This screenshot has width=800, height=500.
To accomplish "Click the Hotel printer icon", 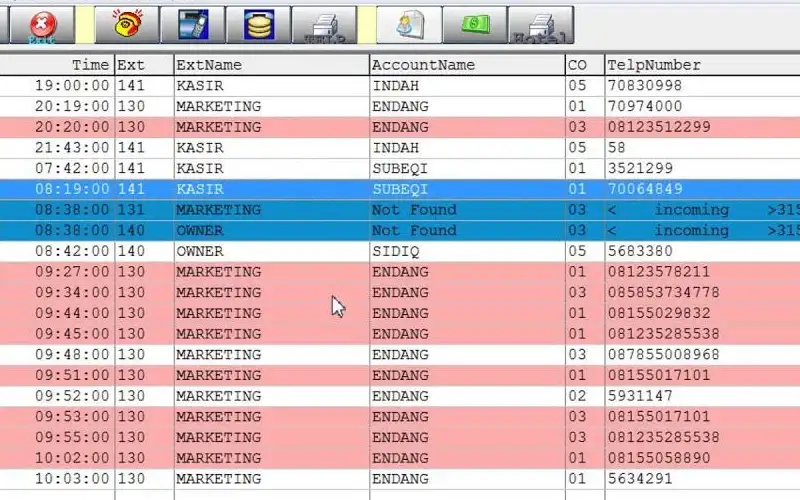I will pos(541,24).
